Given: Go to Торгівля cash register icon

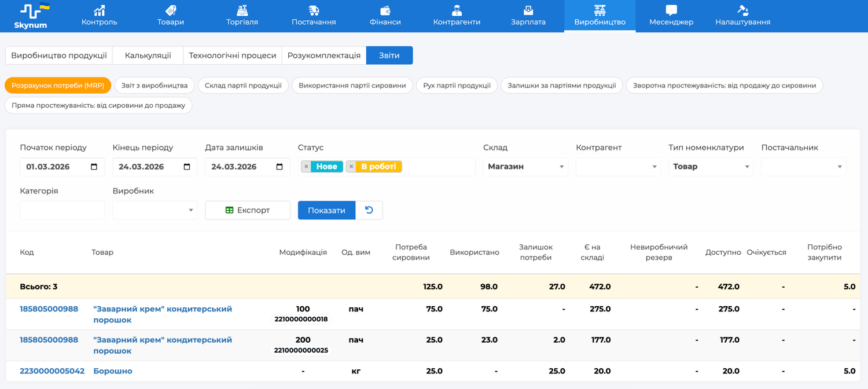Looking at the screenshot, I should pyautogui.click(x=242, y=10).
